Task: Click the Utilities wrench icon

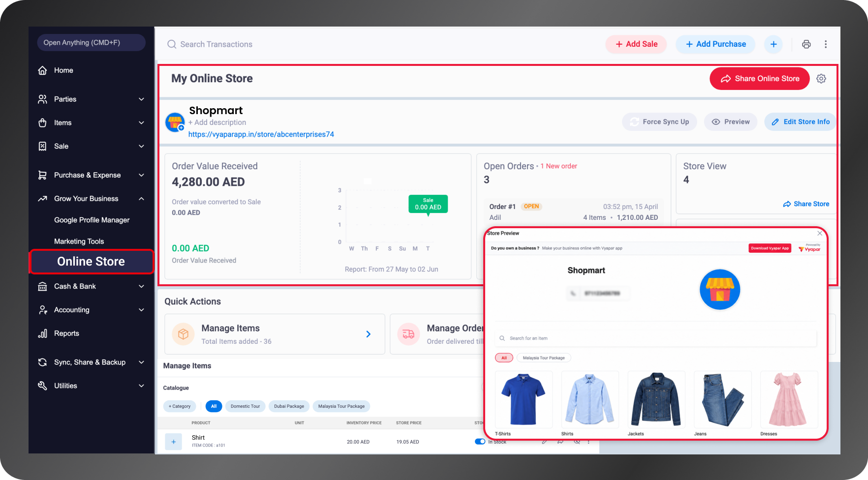Action: point(43,386)
